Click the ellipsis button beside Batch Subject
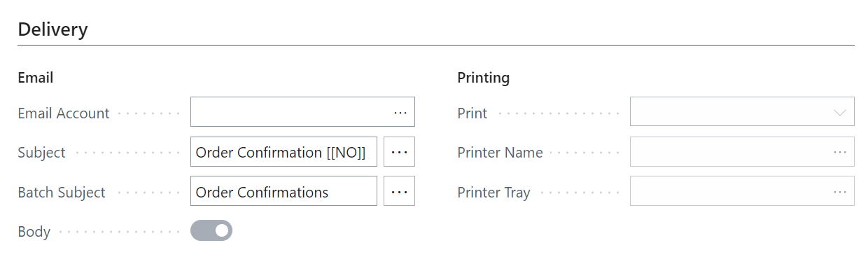 click(x=400, y=191)
